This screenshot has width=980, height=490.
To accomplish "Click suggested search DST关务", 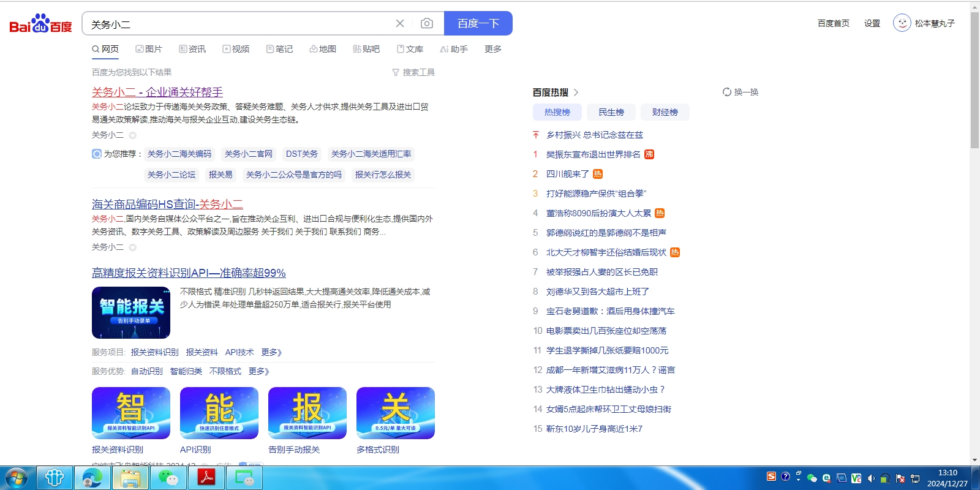I will click(x=302, y=154).
